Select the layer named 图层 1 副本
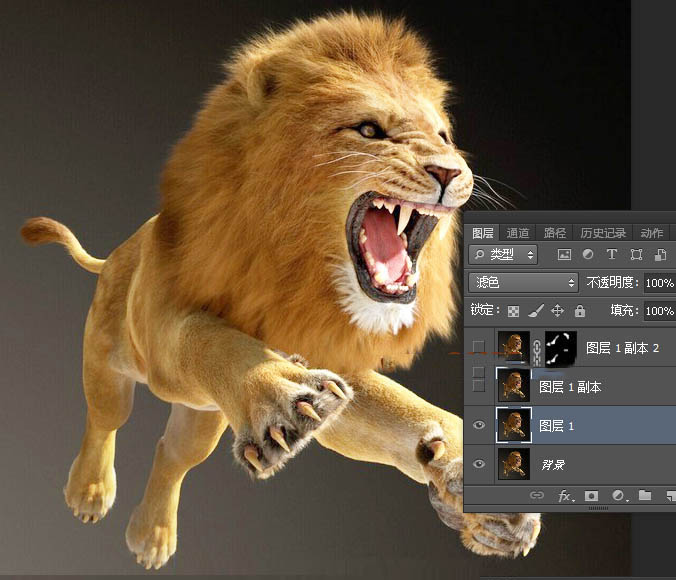Screen dimensions: 676x580 click(x=570, y=387)
